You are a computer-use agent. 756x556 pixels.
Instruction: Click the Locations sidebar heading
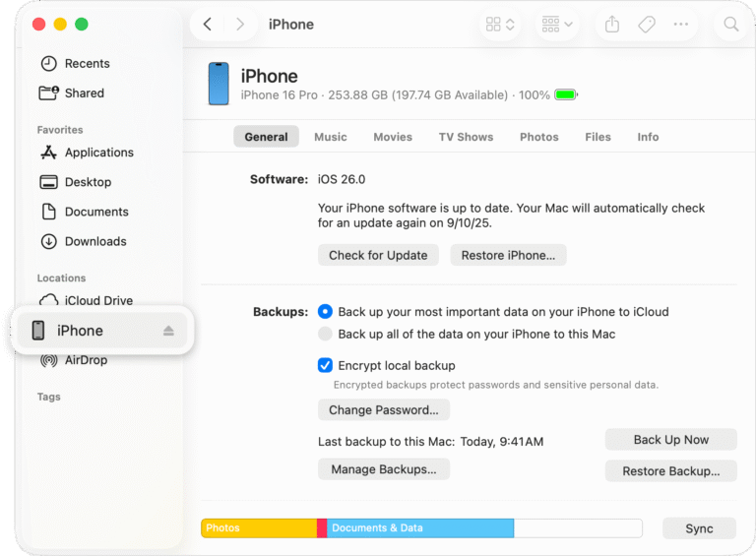click(x=61, y=278)
